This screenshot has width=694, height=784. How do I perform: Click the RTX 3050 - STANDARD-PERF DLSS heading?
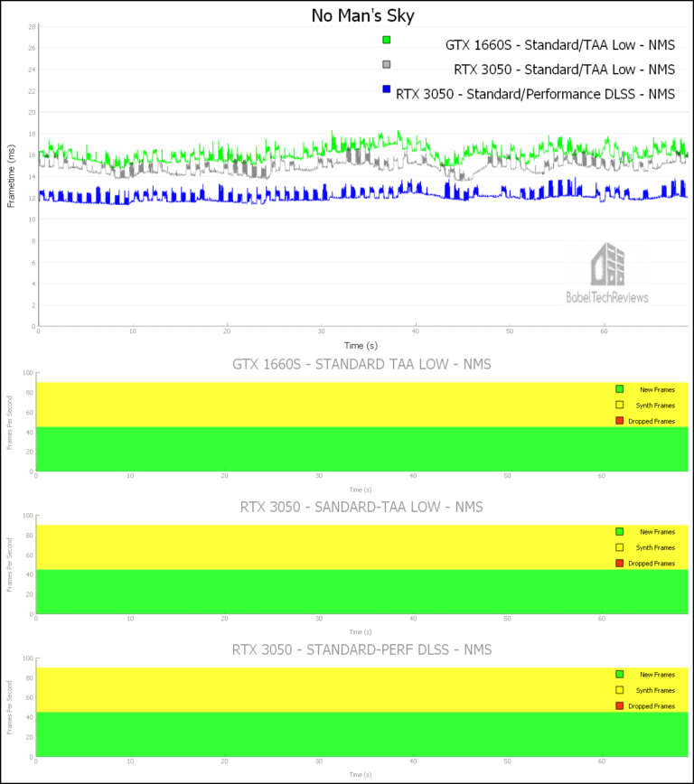click(361, 649)
